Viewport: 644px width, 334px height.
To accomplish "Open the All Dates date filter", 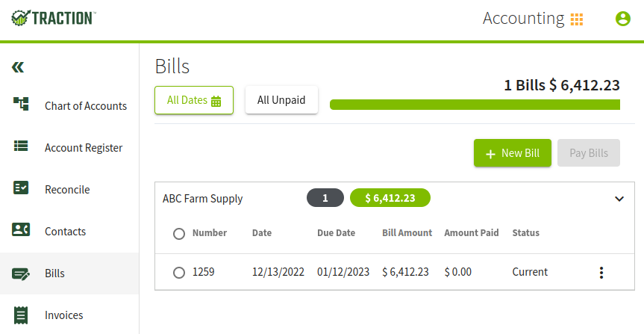I will pos(194,100).
